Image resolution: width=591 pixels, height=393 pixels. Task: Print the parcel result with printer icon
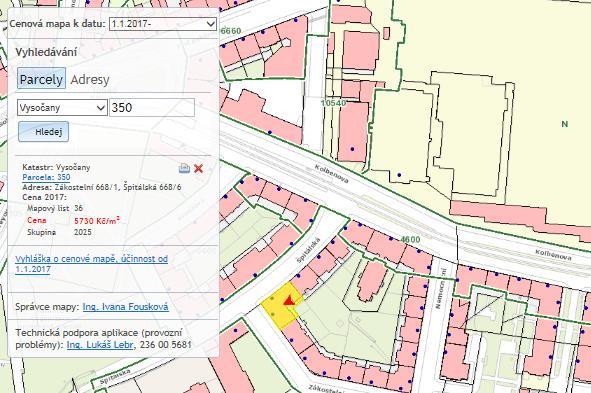point(184,168)
